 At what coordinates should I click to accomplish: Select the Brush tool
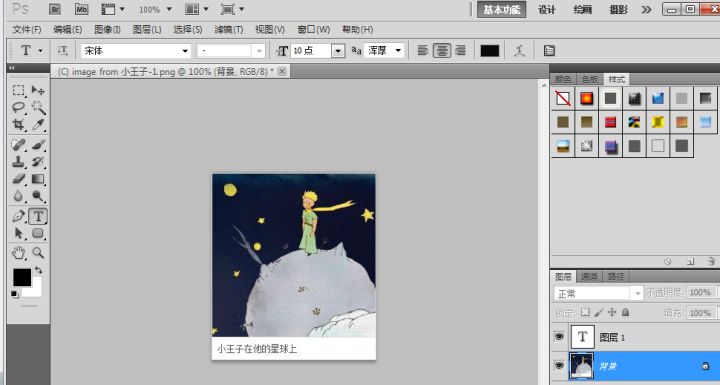coord(38,145)
